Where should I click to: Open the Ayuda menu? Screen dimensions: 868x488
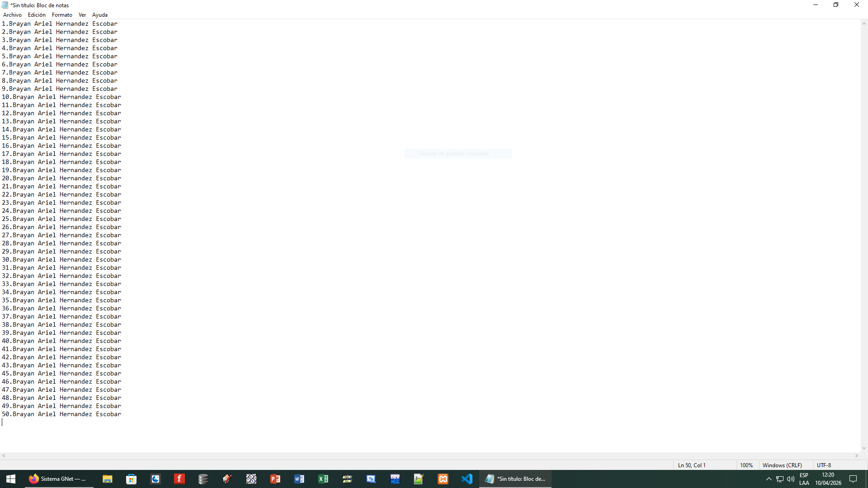pyautogui.click(x=99, y=15)
